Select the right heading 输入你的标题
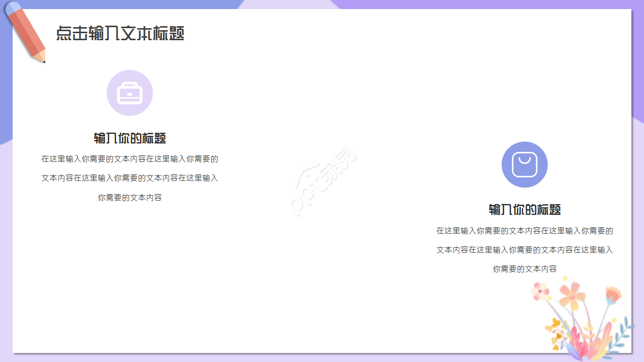644x362 pixels. coord(525,210)
